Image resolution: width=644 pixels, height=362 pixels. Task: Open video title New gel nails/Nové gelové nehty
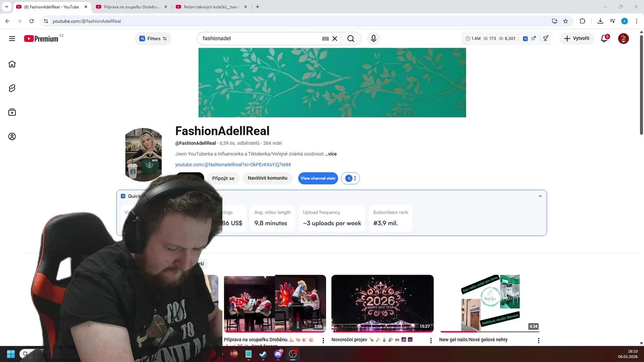pos(473,340)
